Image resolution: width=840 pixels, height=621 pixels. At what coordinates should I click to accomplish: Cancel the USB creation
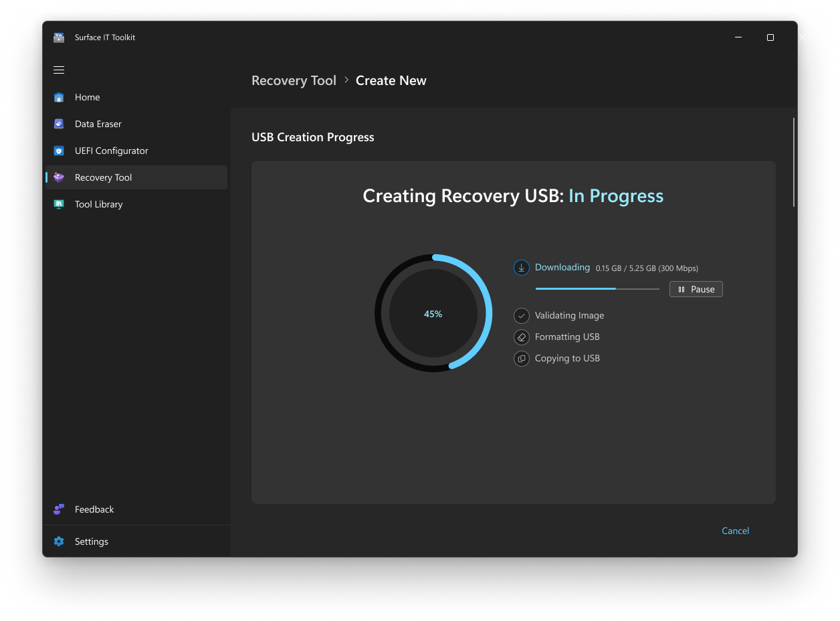point(735,531)
